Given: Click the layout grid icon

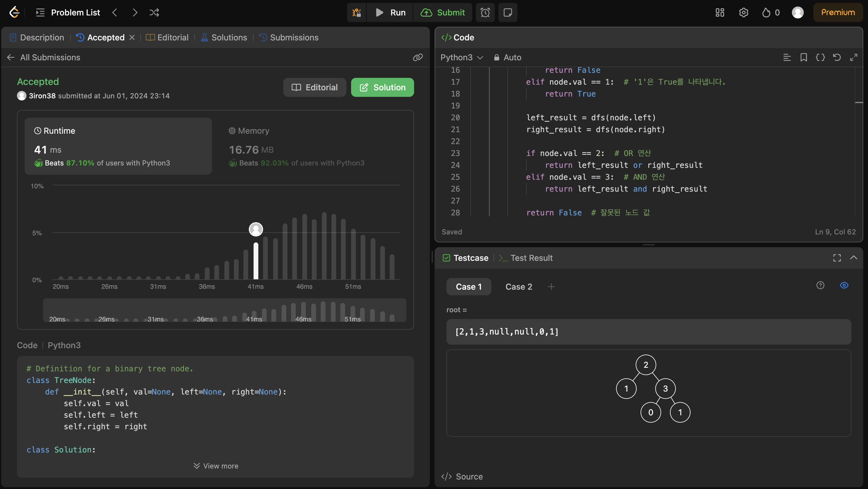Looking at the screenshot, I should [720, 12].
